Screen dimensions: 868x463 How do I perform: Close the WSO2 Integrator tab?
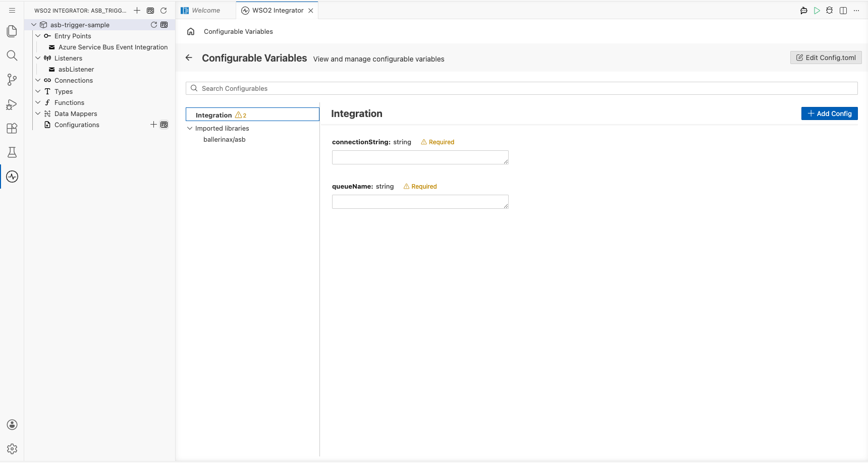(311, 10)
